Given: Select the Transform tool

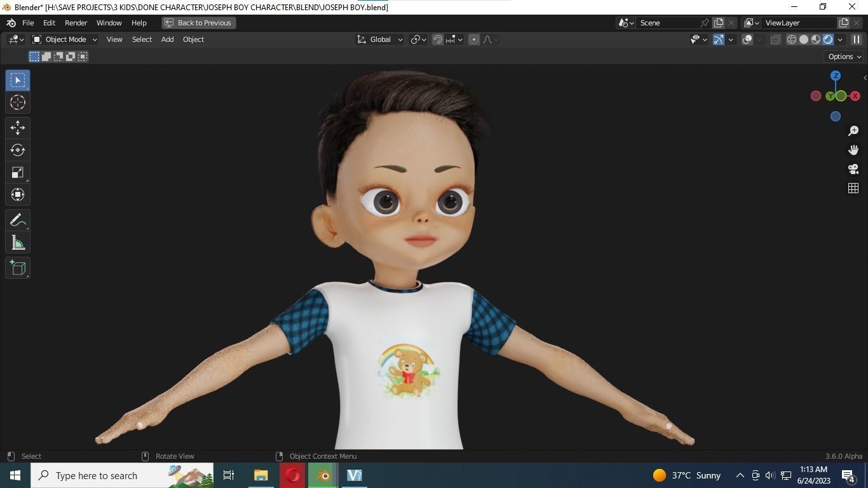Looking at the screenshot, I should [18, 194].
